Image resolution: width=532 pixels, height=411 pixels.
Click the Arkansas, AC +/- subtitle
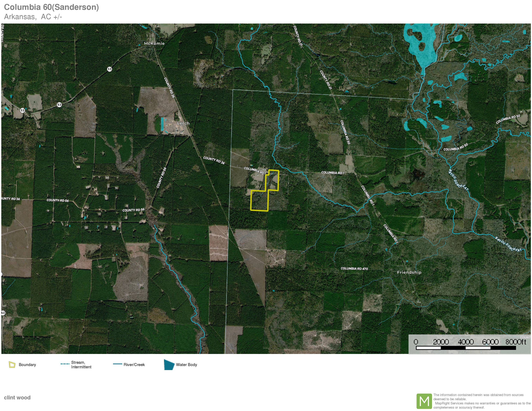33,17
